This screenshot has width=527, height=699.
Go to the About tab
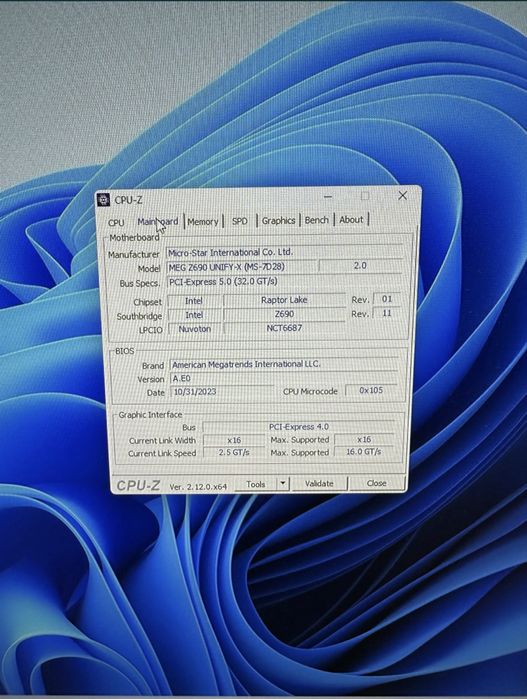[x=351, y=220]
